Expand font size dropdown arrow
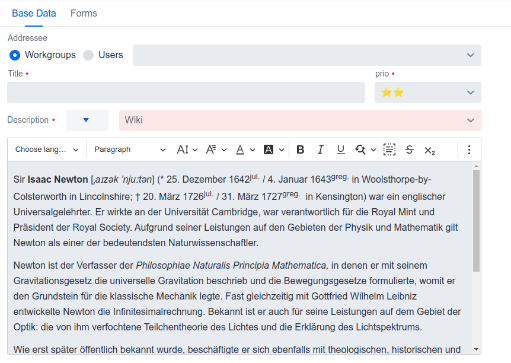Screen dimensions: 511x363 pyautogui.click(x=195, y=150)
